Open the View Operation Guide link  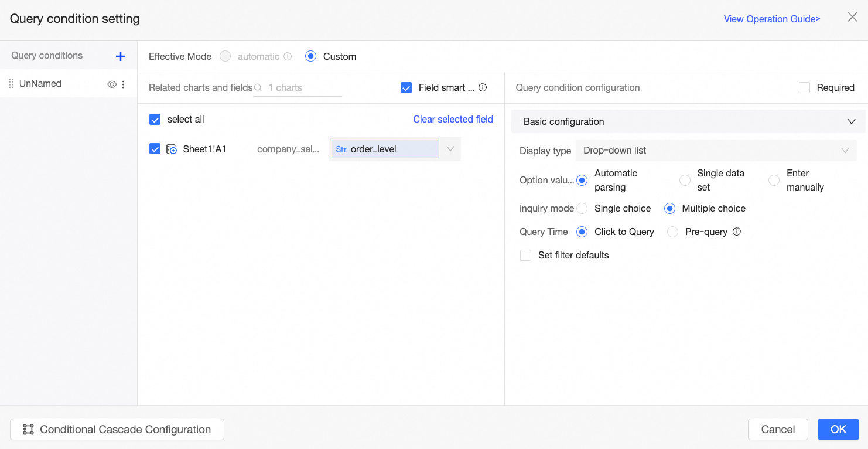click(x=771, y=19)
